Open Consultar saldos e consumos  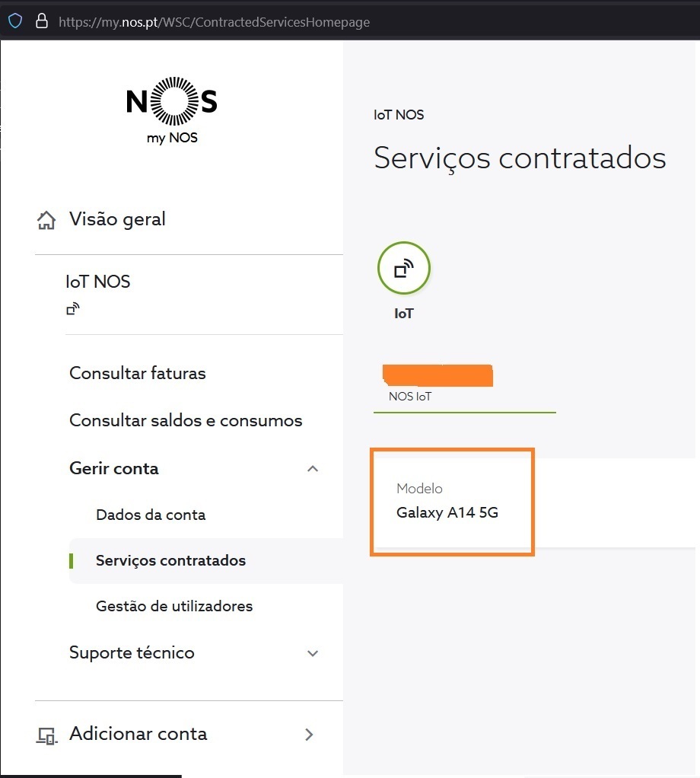(186, 420)
